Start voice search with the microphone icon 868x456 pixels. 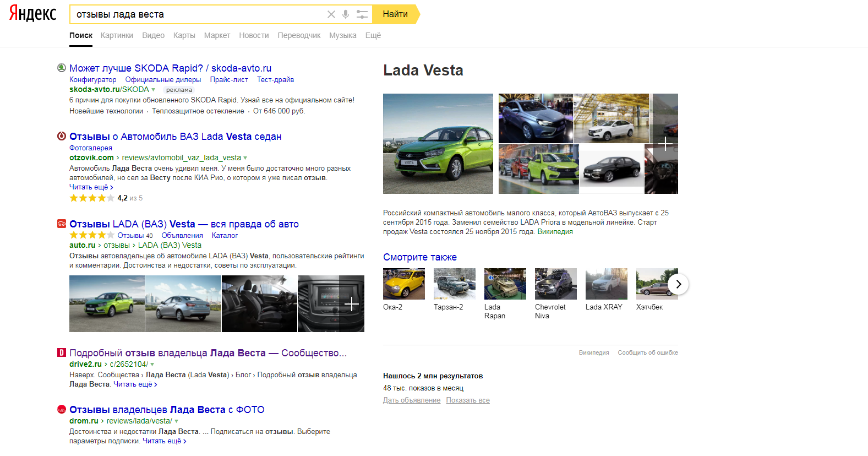pos(346,14)
